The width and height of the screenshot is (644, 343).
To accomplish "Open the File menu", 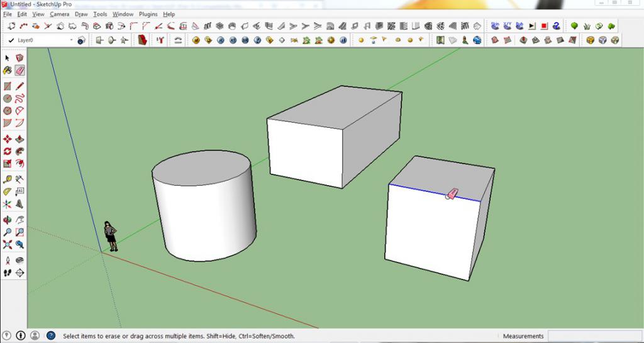I will coord(8,14).
